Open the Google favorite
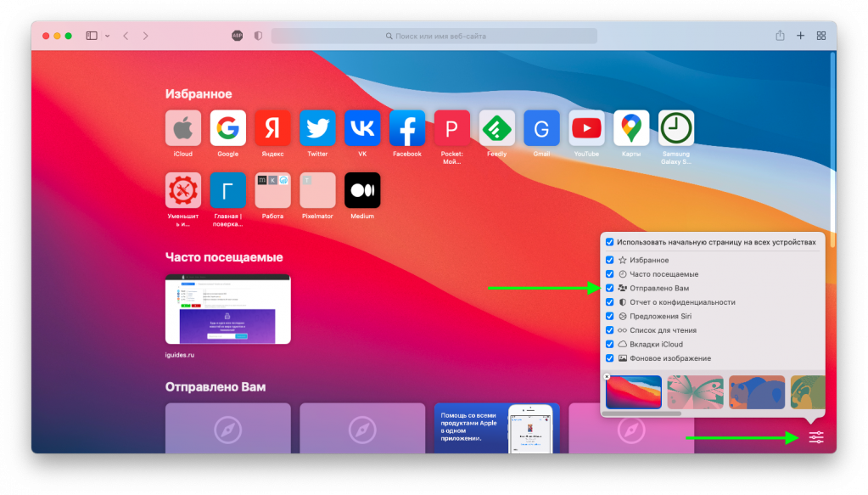 (x=227, y=128)
